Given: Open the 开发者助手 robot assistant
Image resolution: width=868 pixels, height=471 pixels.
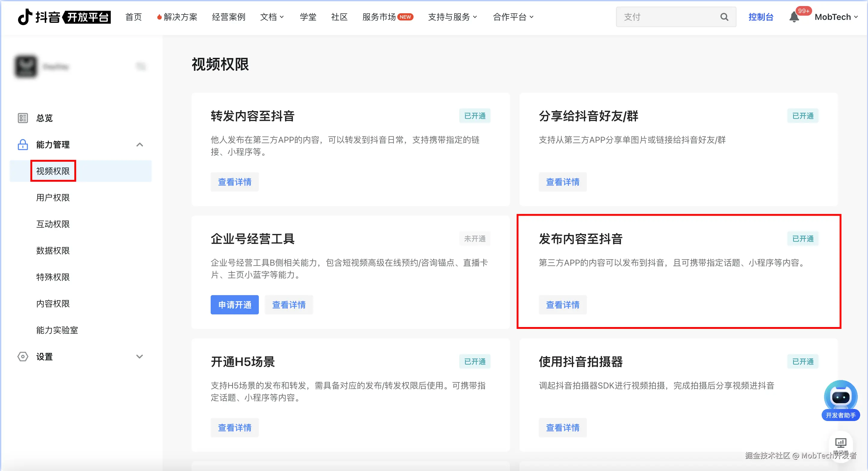Looking at the screenshot, I should click(840, 401).
